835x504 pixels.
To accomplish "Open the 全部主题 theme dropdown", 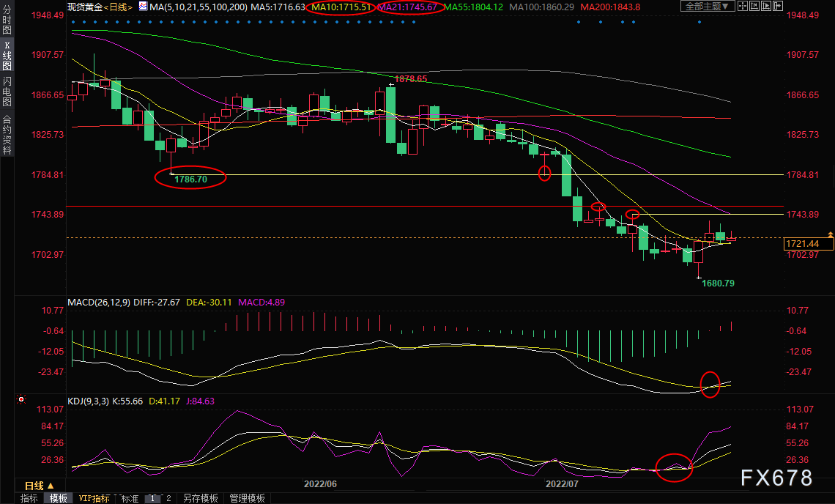I will [x=707, y=7].
